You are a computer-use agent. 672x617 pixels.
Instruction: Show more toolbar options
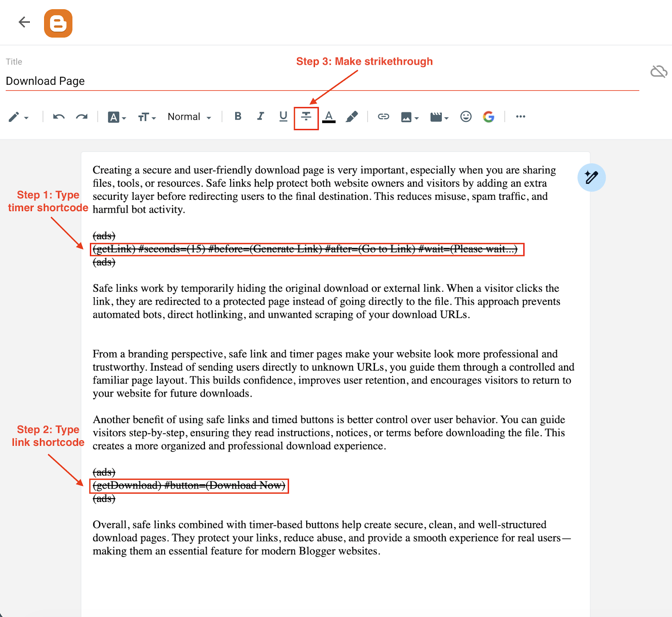[521, 116]
